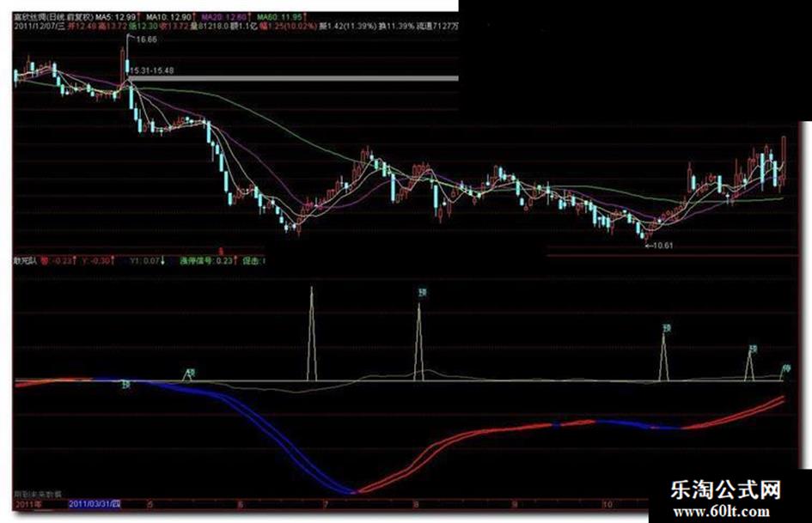This screenshot has height=523, width=812.
Task: Click the stock name title in header
Action: pos(53,18)
